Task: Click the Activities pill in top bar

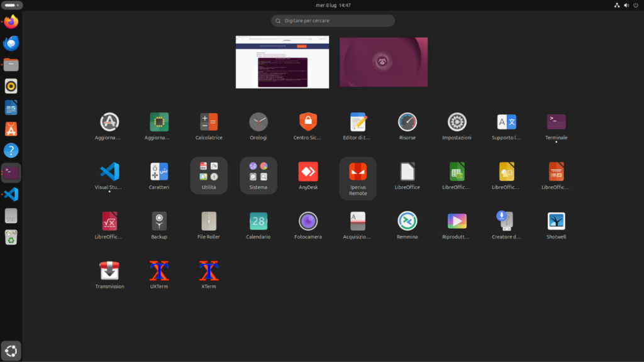Action: point(12,5)
